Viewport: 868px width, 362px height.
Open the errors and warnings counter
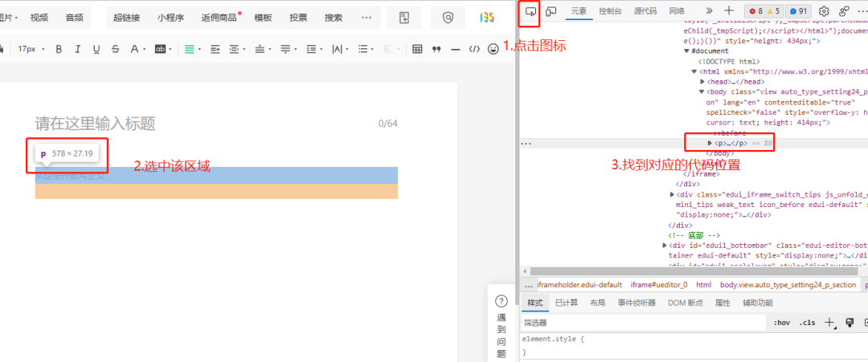pos(764,11)
